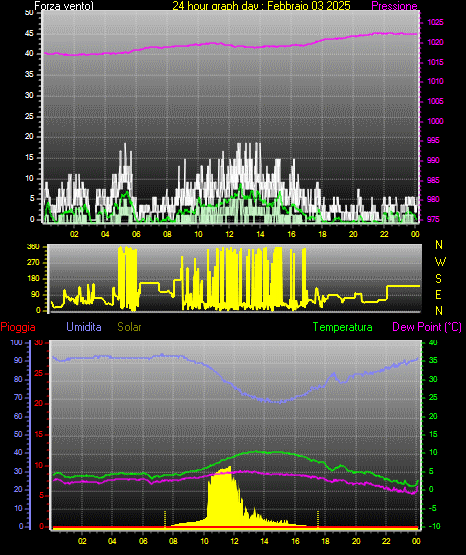
Task: Click the 45 wind speed axis value
Action: (29, 34)
